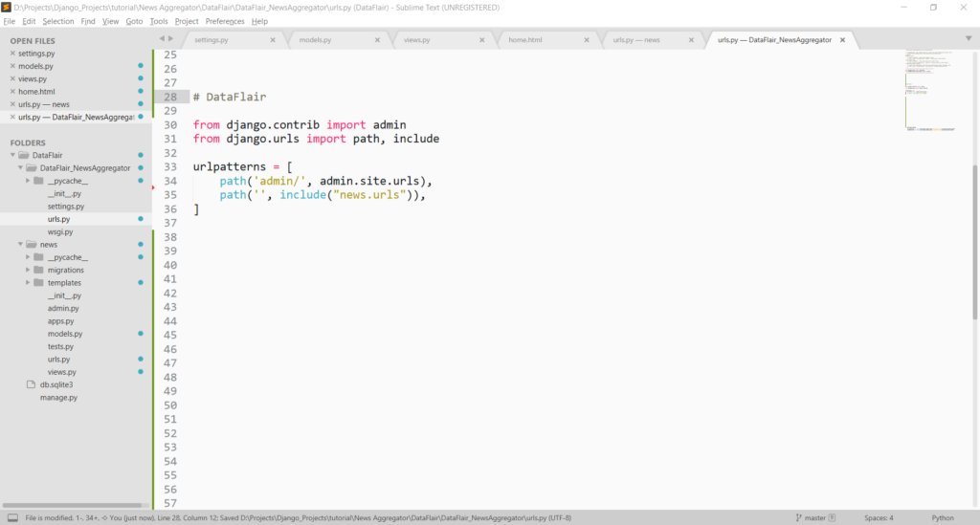Open the Python syntax selector

coord(942,517)
